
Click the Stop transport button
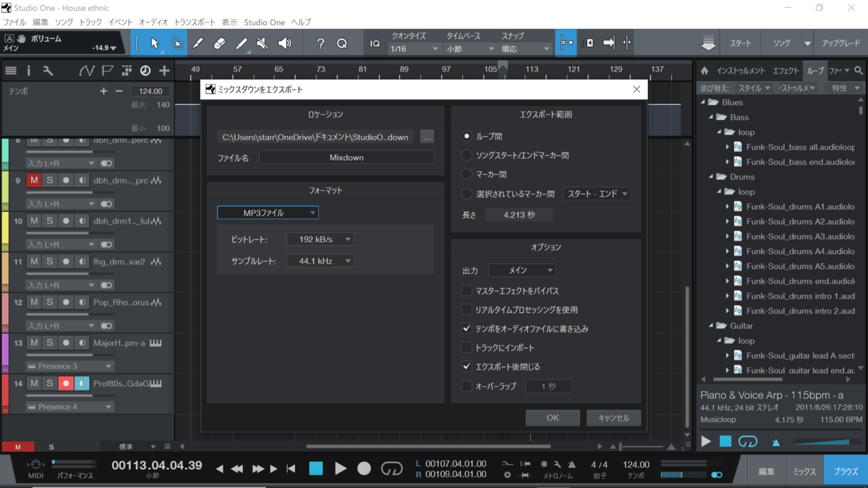coord(316,468)
